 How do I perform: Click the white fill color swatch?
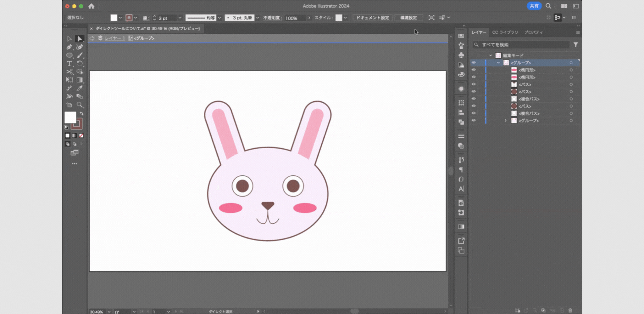[70, 117]
